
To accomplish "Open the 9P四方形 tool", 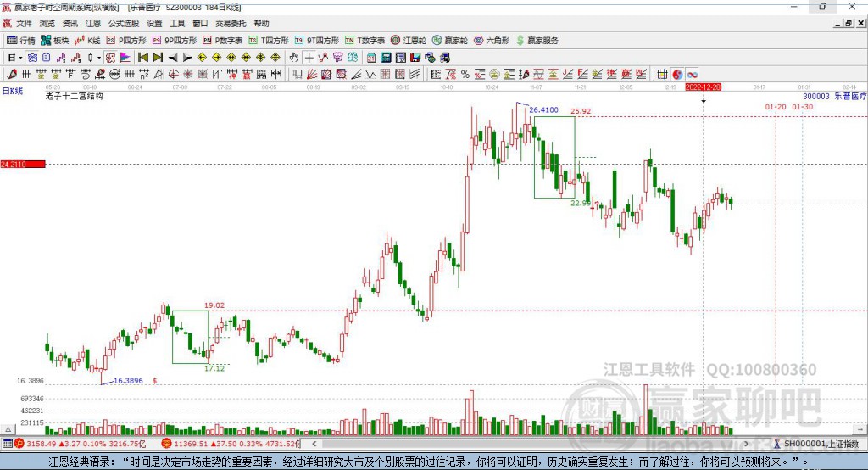I will (x=175, y=41).
